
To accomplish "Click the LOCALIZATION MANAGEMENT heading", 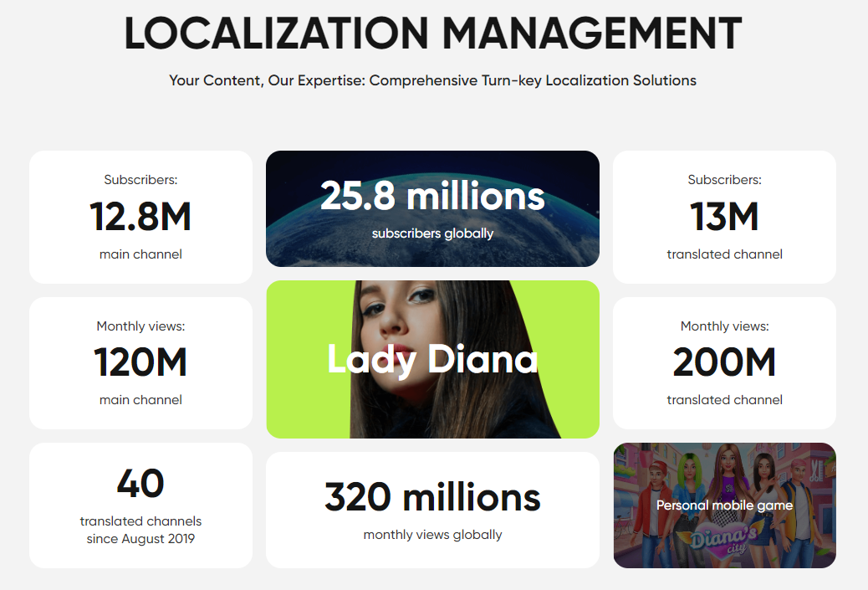I will pyautogui.click(x=432, y=33).
